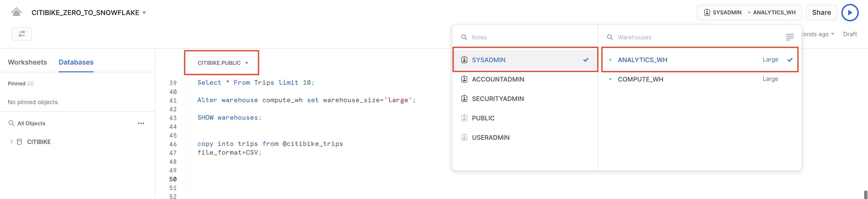Click the checkmark beside SYSADMIN
Image resolution: width=868 pixels, height=199 pixels.
point(586,60)
